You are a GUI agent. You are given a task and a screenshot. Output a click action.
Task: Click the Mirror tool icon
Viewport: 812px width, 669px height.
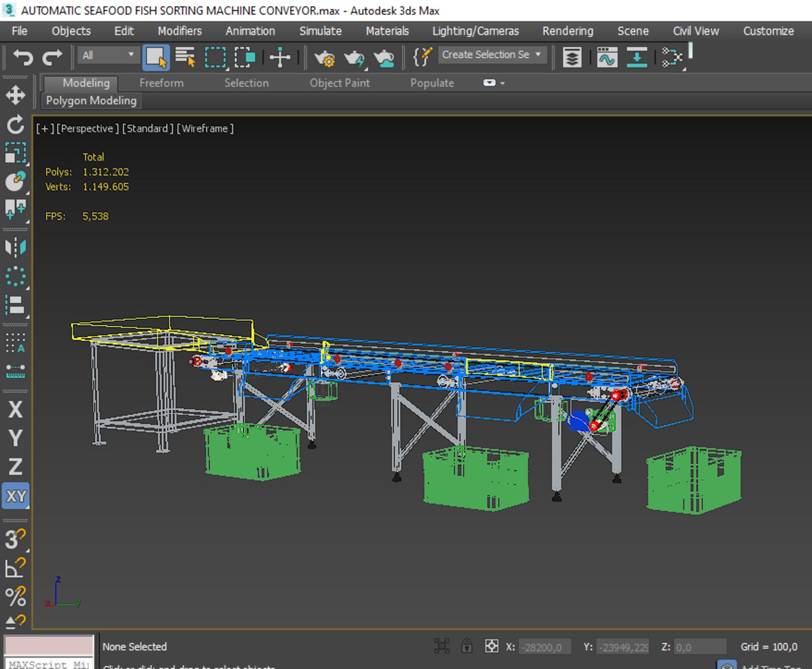click(15, 247)
